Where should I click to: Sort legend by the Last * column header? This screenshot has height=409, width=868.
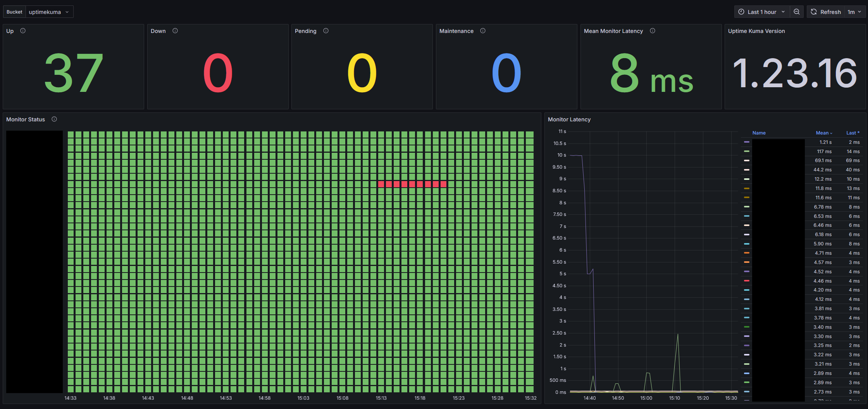(852, 133)
